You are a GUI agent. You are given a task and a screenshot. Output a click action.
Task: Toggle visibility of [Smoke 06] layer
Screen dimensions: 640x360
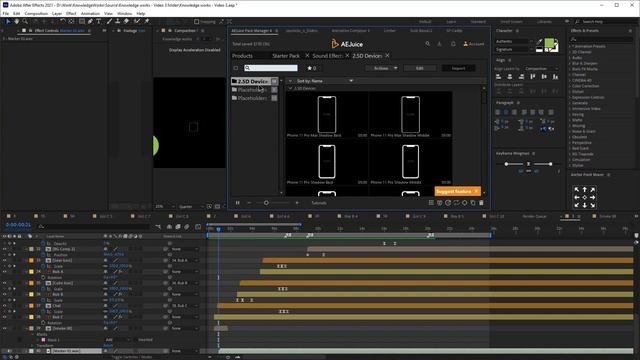[x=4, y=328]
